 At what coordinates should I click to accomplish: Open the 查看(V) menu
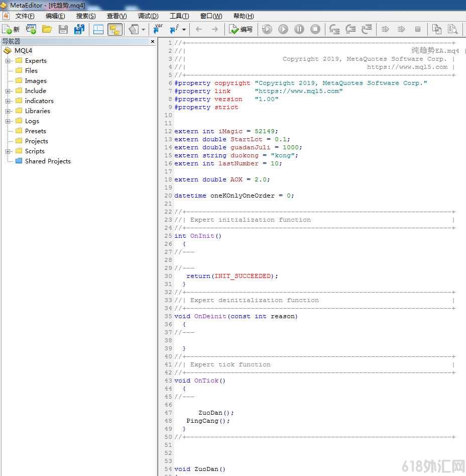[117, 16]
